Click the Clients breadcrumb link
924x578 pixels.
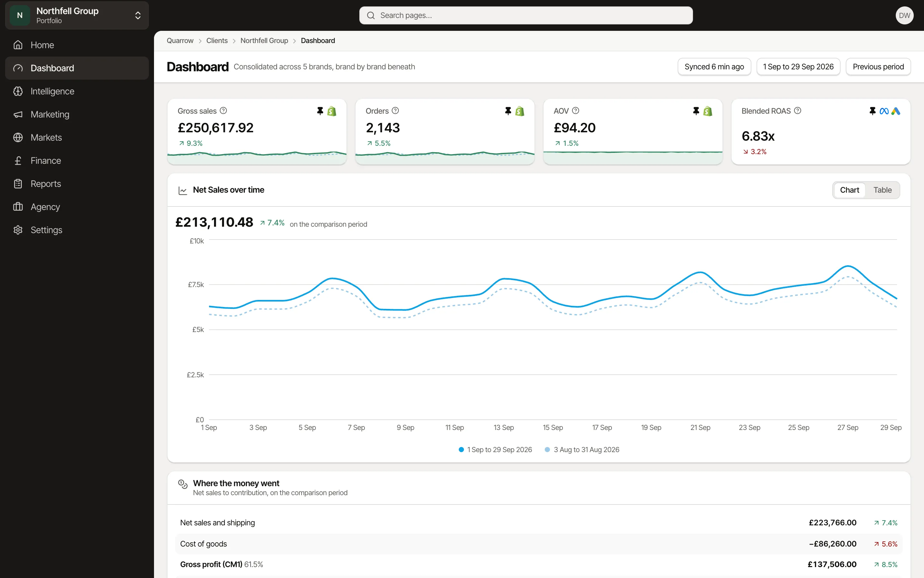217,40
